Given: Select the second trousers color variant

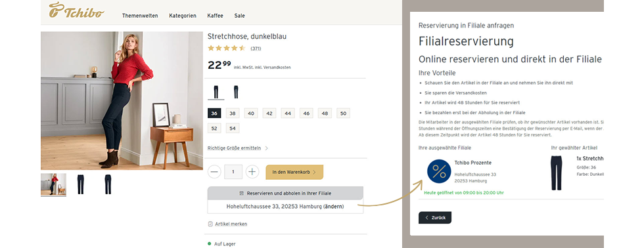Looking at the screenshot, I should click(x=236, y=92).
